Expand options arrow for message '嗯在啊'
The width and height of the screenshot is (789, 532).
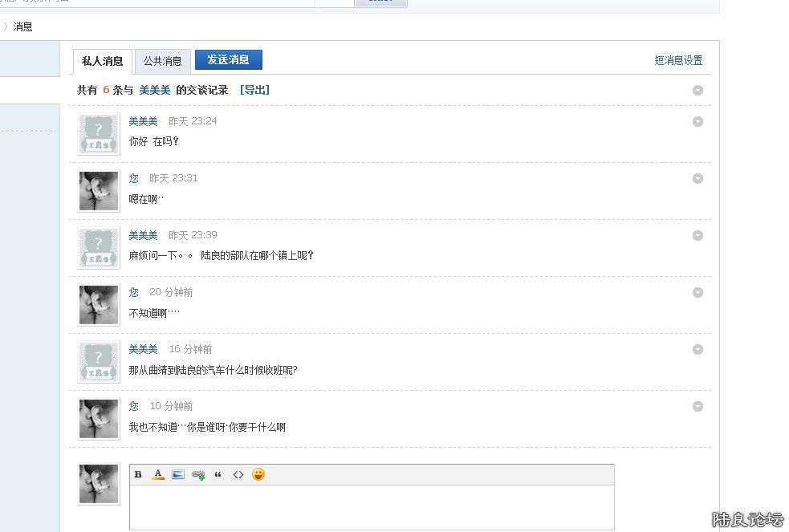coord(697,178)
